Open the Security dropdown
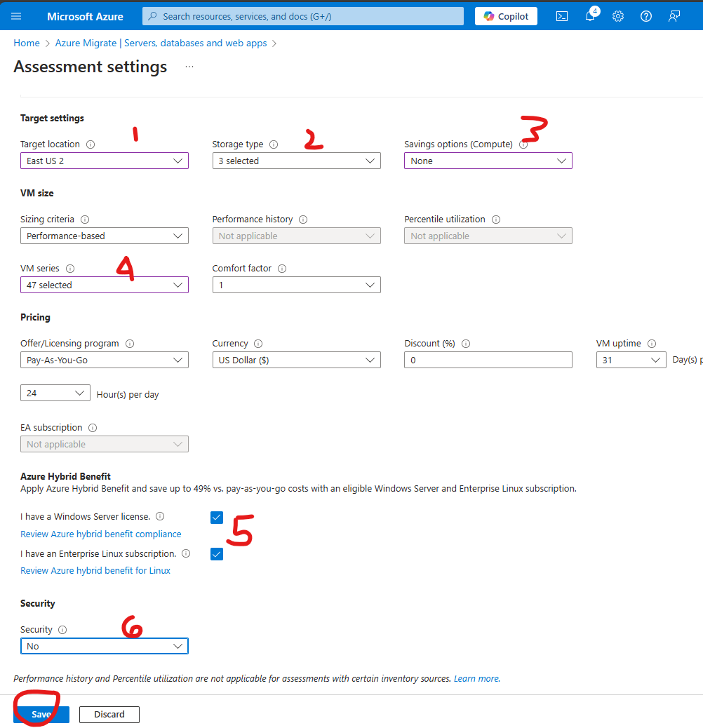The height and width of the screenshot is (728, 703). point(104,646)
